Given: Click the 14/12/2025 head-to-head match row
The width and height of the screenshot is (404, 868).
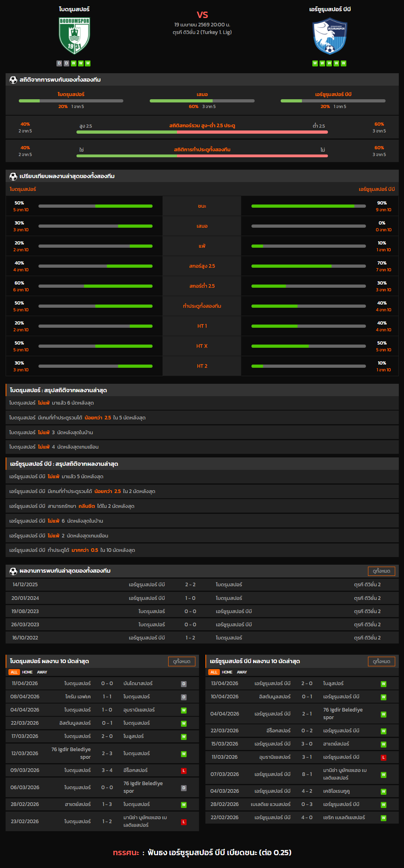Looking at the screenshot, I should pos(202,585).
